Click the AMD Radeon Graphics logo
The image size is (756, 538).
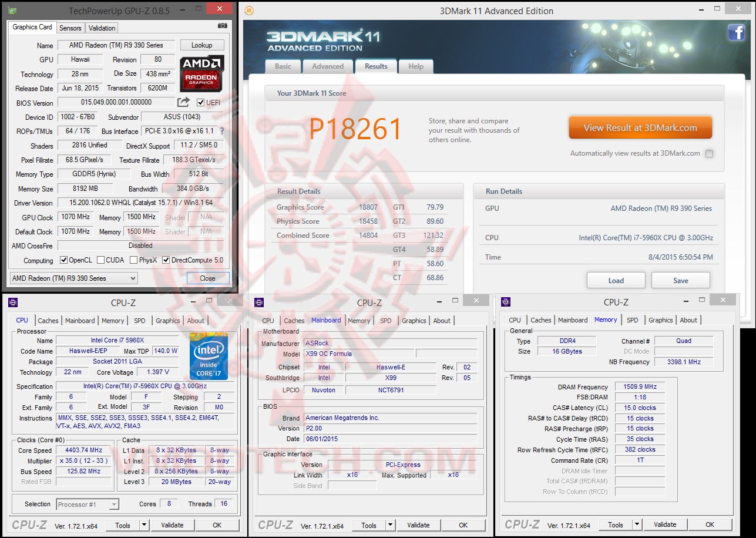(202, 72)
